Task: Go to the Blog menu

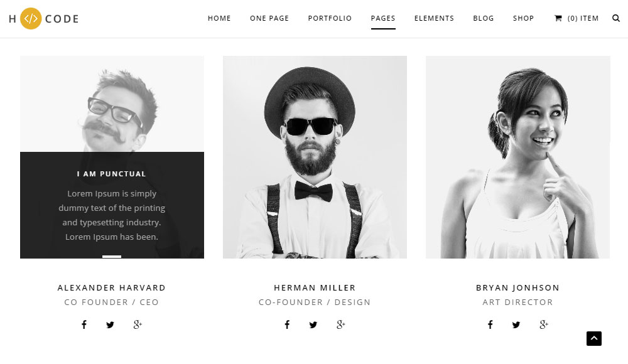Action: point(484,18)
